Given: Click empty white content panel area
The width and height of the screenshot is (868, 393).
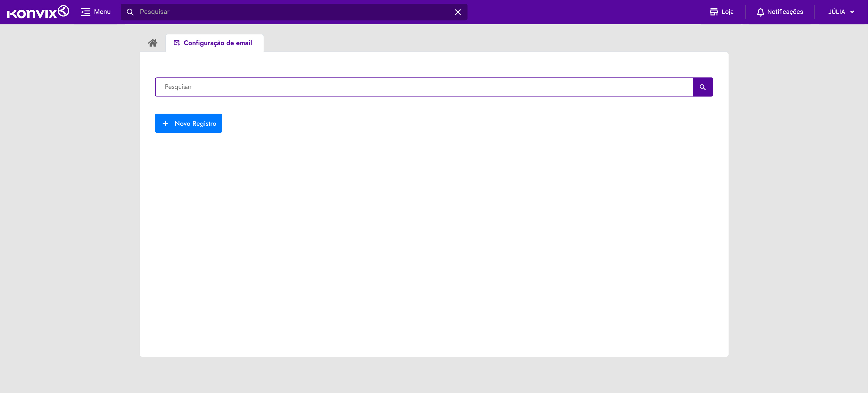Looking at the screenshot, I should [x=434, y=243].
